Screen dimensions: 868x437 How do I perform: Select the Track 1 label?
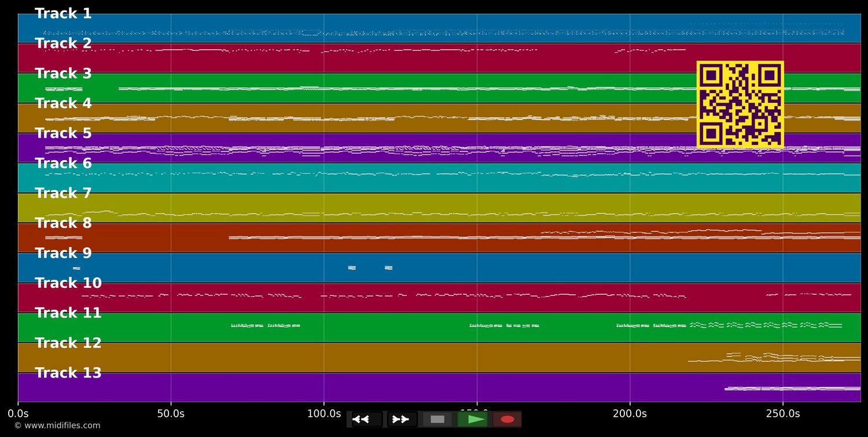[x=63, y=14]
